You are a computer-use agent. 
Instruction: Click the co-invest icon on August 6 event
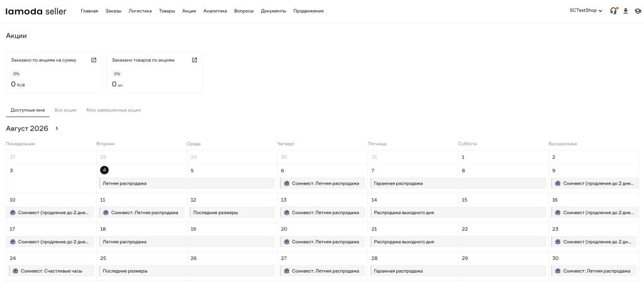[287, 183]
